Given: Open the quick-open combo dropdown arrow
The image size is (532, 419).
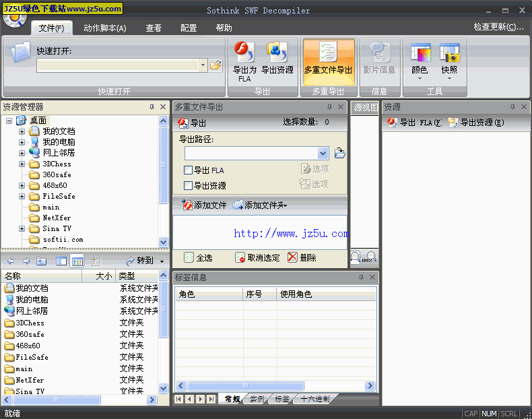Looking at the screenshot, I should (x=203, y=65).
